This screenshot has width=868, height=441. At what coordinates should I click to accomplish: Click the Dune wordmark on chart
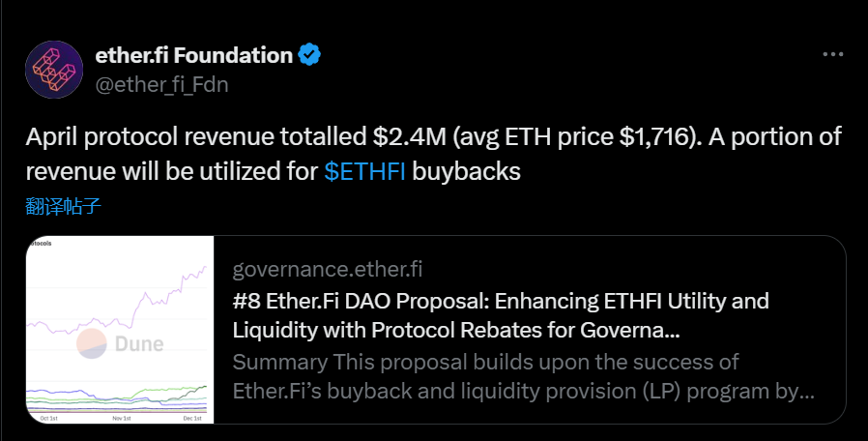click(139, 344)
